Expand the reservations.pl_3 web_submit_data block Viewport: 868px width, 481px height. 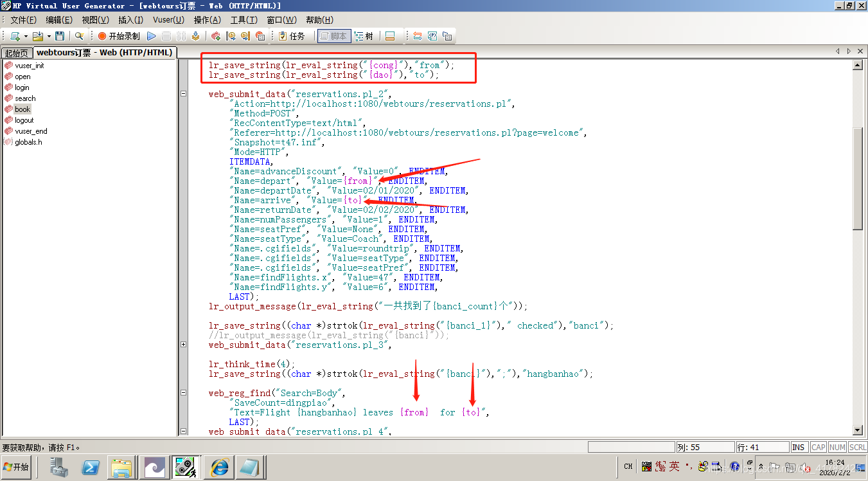(x=184, y=345)
